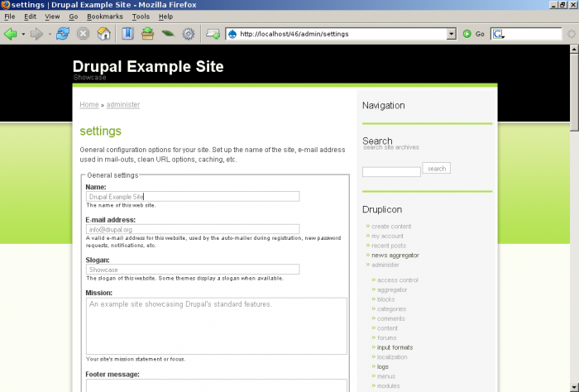Click the Druplicon block heading
This screenshot has height=392, width=579.
[382, 210]
